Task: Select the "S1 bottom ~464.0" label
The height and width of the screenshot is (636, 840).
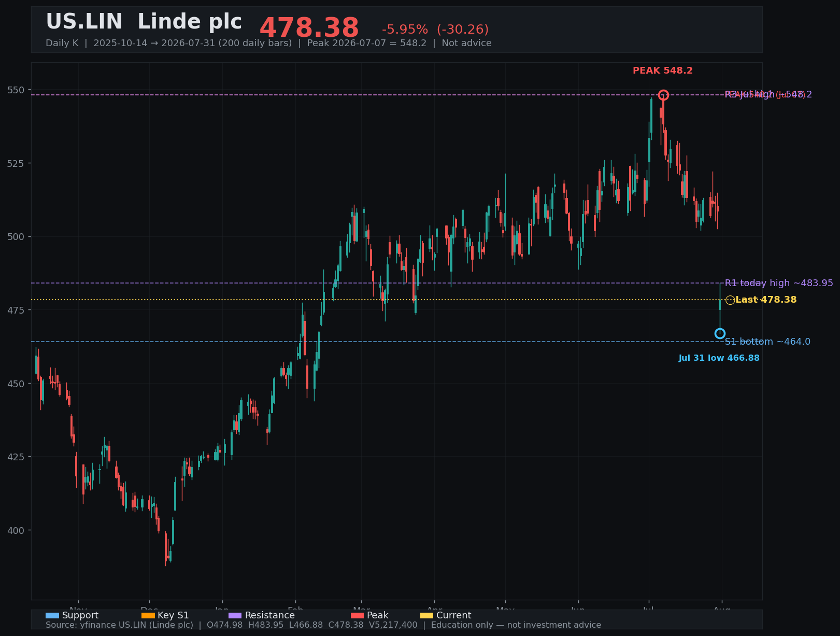Action: click(x=767, y=342)
